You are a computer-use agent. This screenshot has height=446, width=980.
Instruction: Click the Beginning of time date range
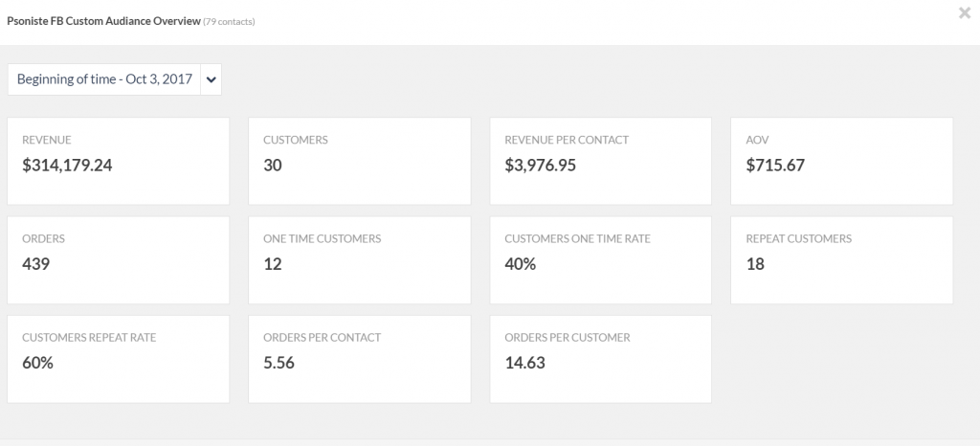click(104, 79)
